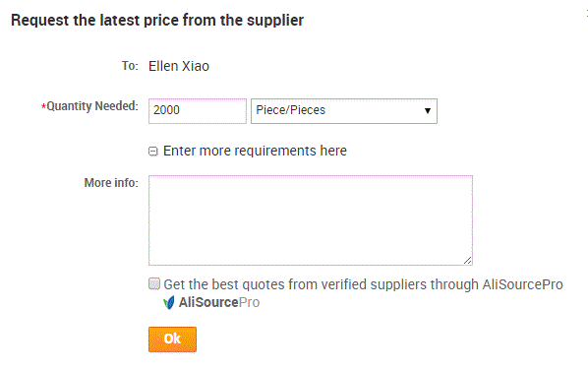The height and width of the screenshot is (370, 588).
Task: Open the unit dropdown arrow
Action: click(427, 110)
